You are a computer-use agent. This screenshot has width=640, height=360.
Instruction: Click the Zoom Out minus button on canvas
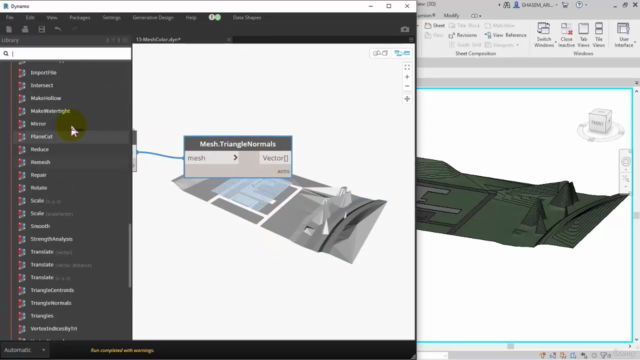point(407,86)
